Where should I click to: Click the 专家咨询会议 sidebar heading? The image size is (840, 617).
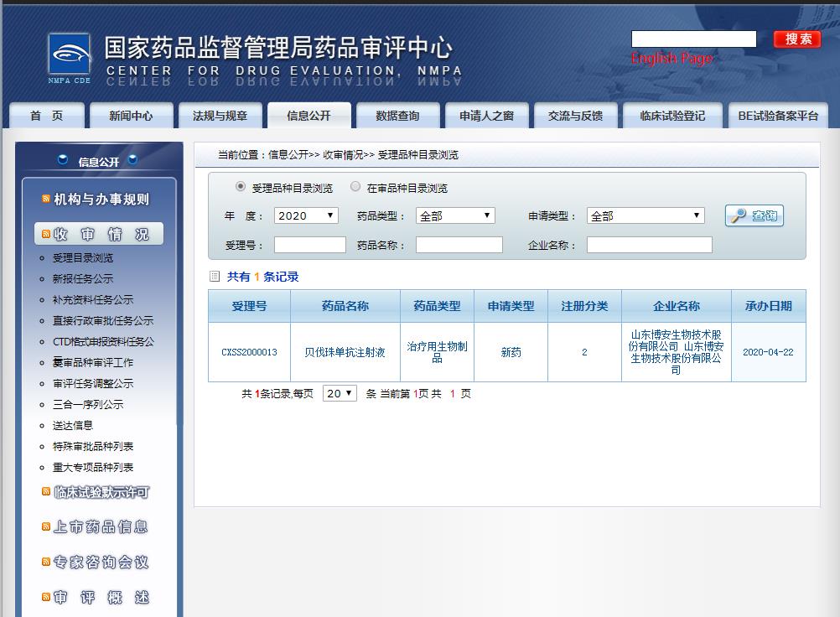(x=101, y=562)
